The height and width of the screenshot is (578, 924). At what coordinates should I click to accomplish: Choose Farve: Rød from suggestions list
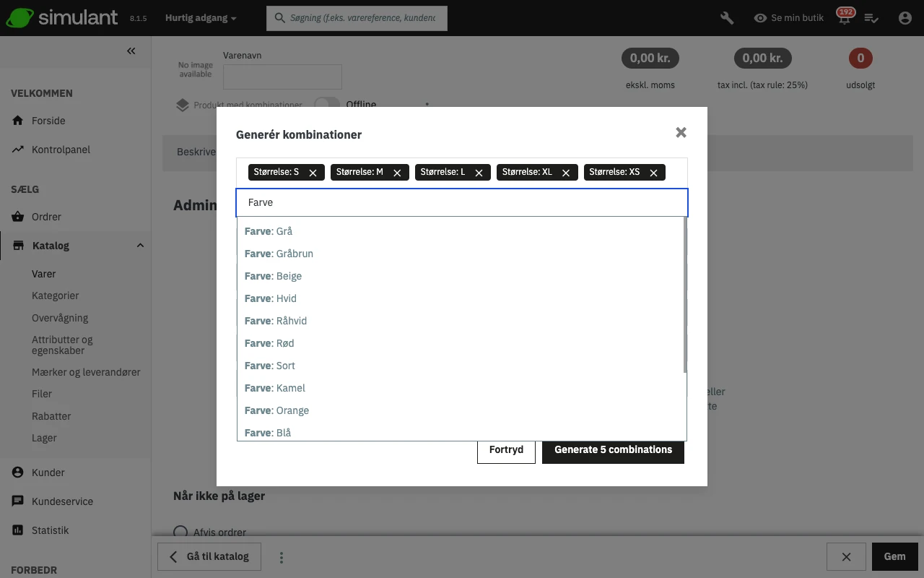tap(269, 343)
